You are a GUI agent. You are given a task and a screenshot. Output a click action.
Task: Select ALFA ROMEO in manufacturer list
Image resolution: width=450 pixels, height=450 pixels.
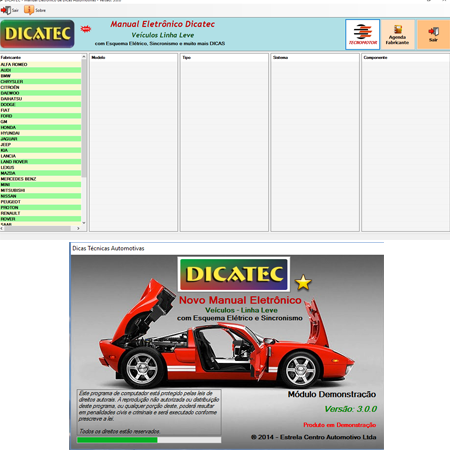click(40, 64)
